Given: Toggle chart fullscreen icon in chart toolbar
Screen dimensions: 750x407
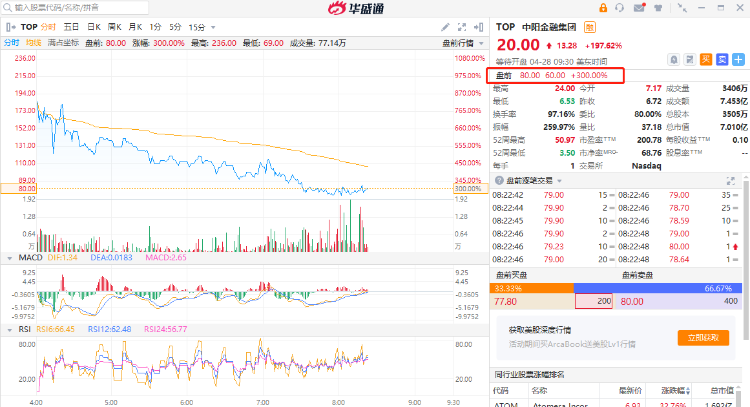Looking at the screenshot, I should coord(462,27).
